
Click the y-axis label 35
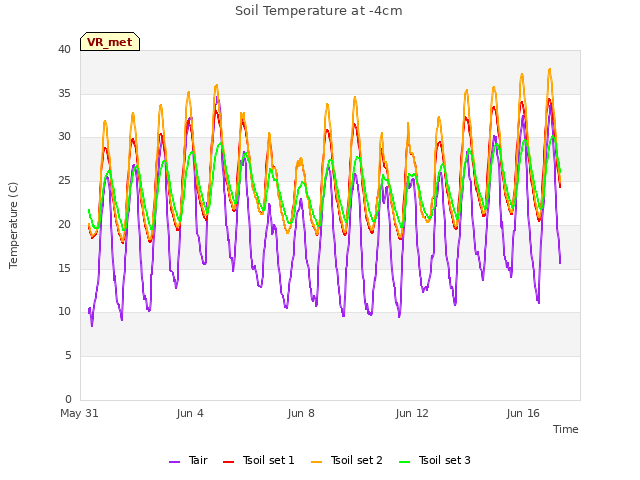(64, 93)
